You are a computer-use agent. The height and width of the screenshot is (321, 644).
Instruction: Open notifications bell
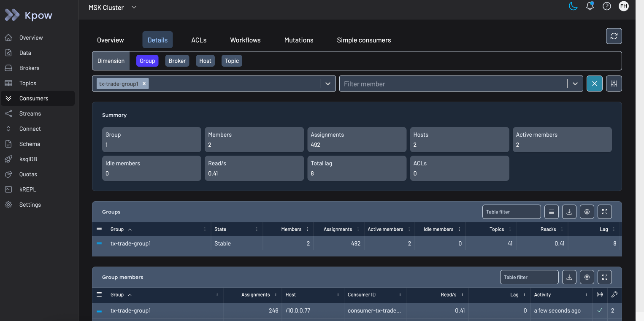coord(590,6)
